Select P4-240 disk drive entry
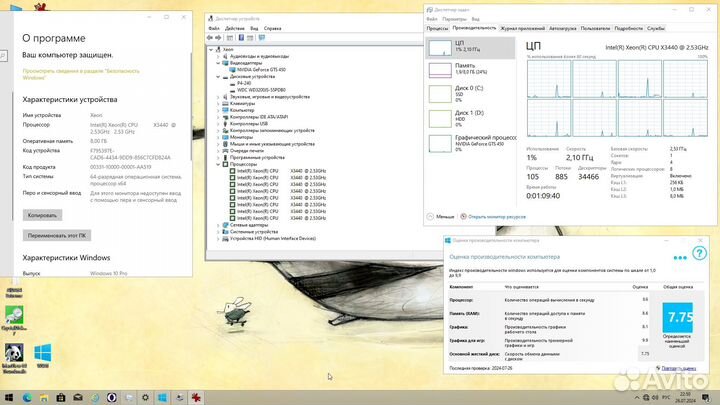This screenshot has width=720, height=405. click(x=244, y=83)
